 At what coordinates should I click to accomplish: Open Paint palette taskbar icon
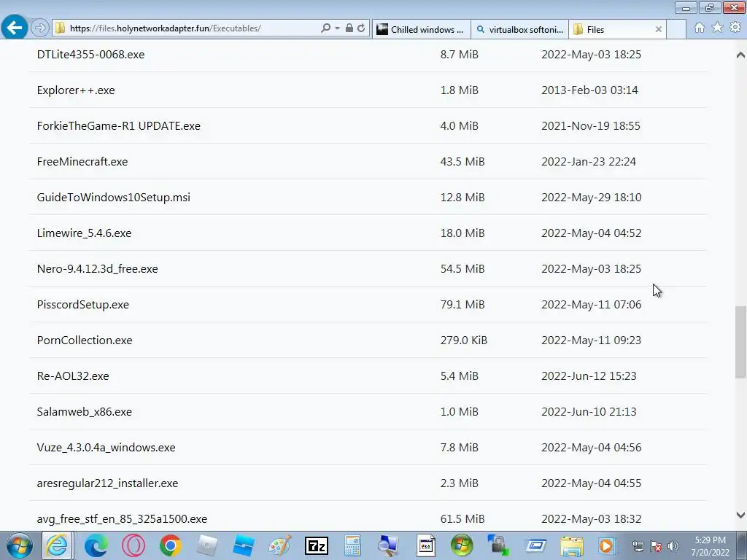point(280,545)
